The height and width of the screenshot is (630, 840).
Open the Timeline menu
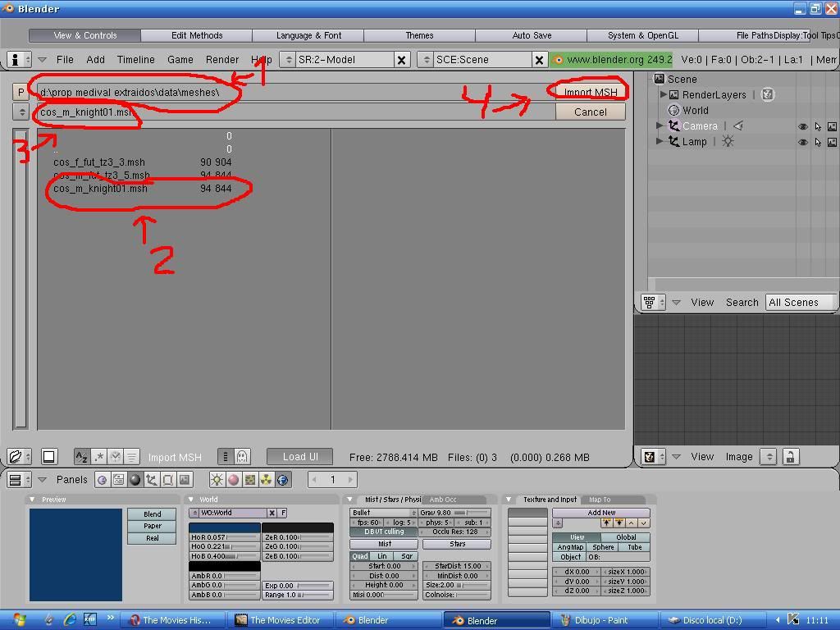coord(135,59)
